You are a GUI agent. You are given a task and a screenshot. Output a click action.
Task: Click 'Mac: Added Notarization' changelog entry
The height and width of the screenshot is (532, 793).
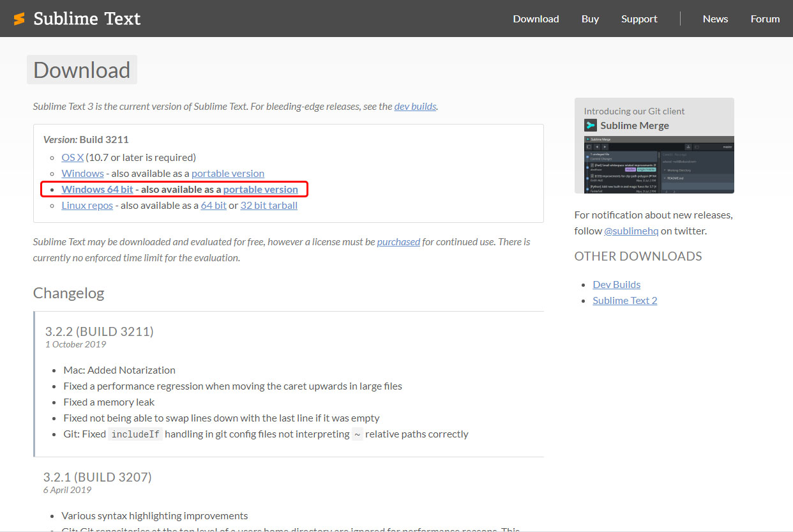click(119, 370)
